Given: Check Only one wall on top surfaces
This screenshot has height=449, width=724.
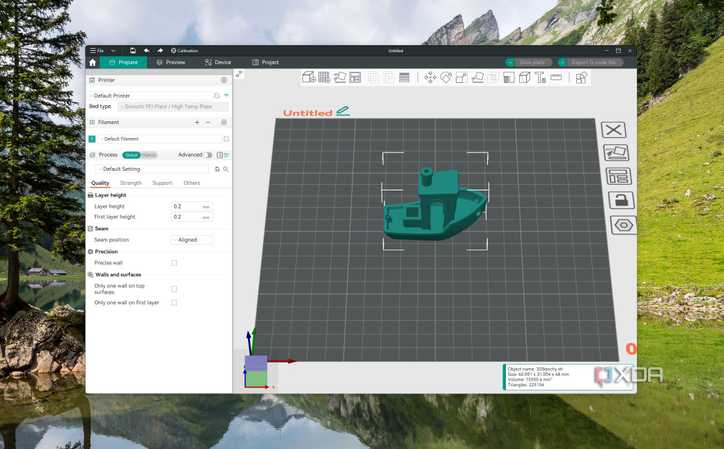Looking at the screenshot, I should (174, 289).
